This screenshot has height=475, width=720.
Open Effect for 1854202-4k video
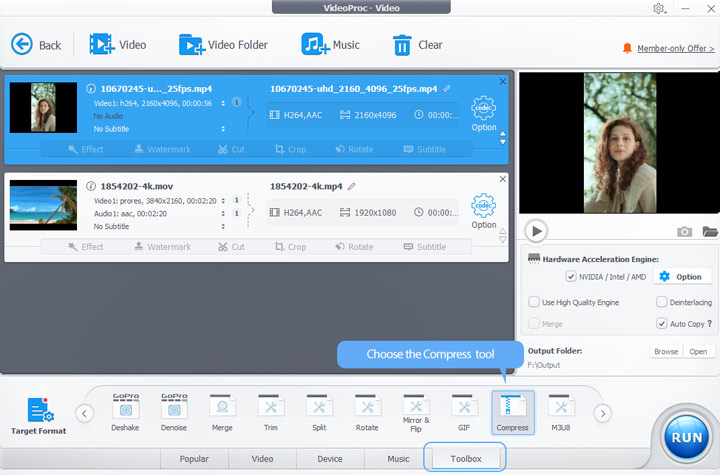point(86,247)
